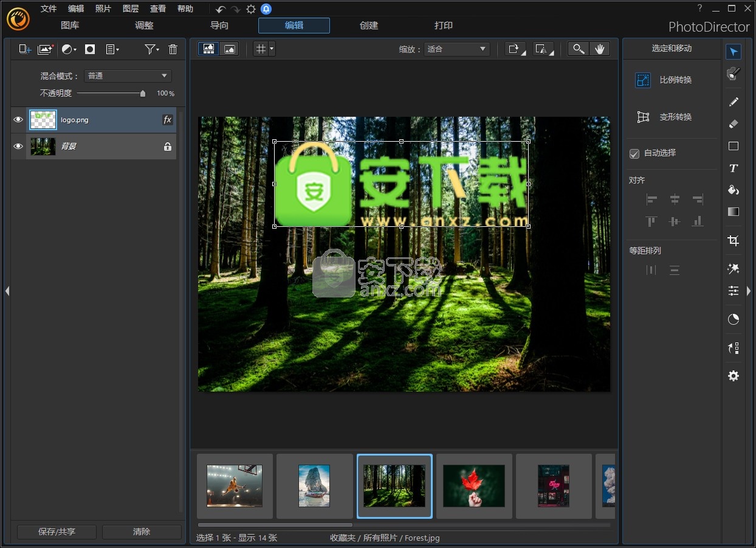The height and width of the screenshot is (548, 756).
Task: Open the notification bell icon
Action: 266,9
